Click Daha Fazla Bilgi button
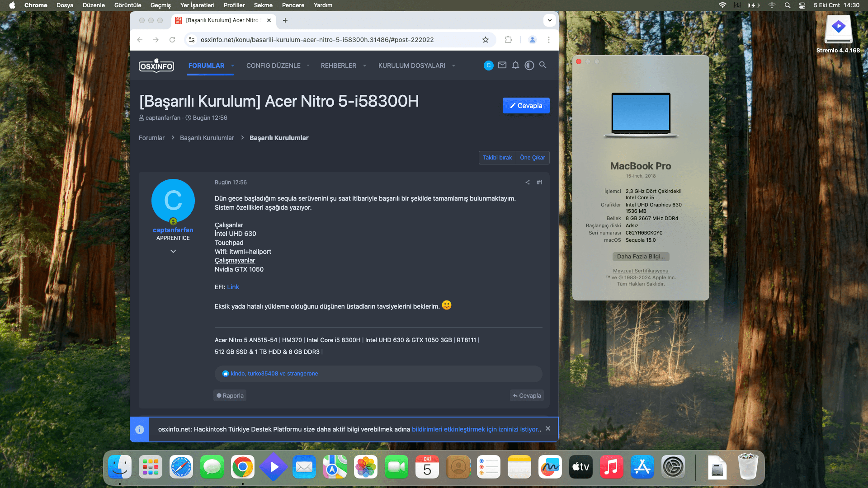Viewport: 868px width, 488px height. pos(641,257)
